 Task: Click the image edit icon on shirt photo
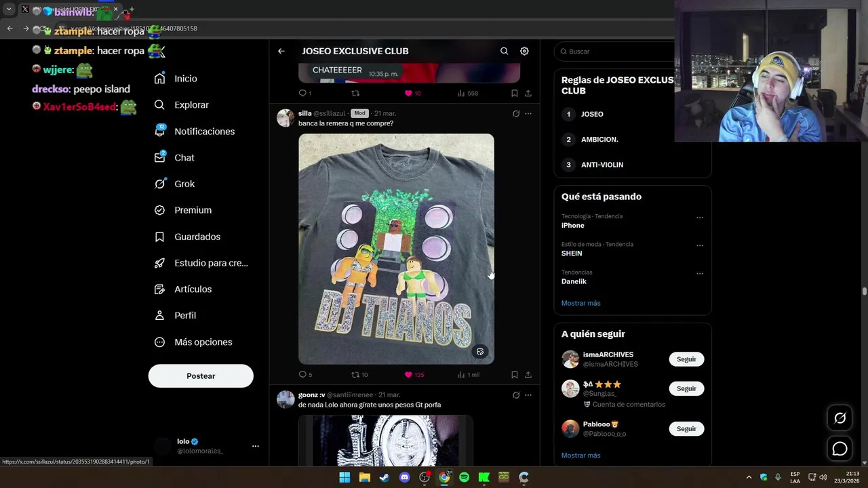pyautogui.click(x=480, y=352)
